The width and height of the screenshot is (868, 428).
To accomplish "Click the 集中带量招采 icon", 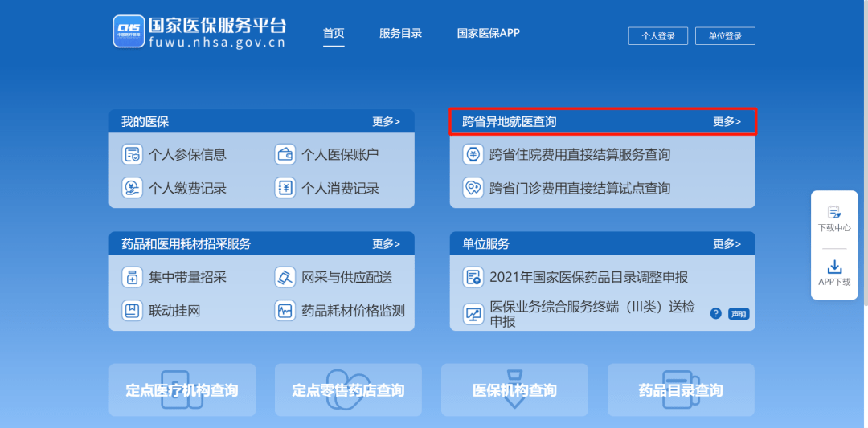I will tap(133, 277).
